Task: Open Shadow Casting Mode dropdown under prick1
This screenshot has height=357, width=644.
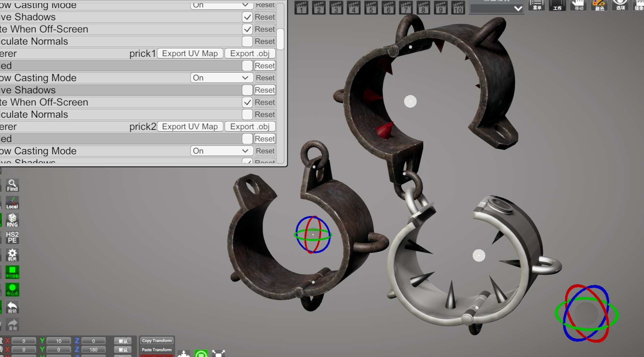Action: tap(221, 78)
